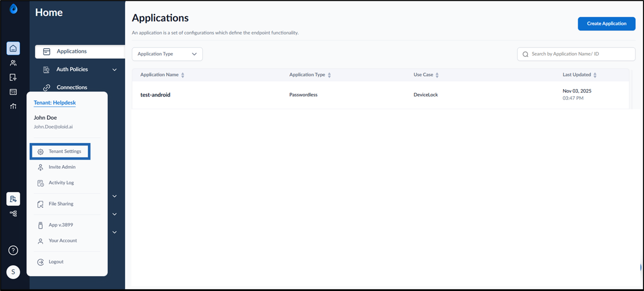Click the Applications menu icon

(47, 52)
